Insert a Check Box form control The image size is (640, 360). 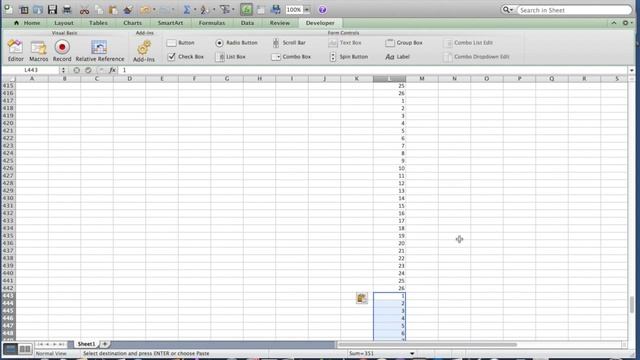point(186,57)
